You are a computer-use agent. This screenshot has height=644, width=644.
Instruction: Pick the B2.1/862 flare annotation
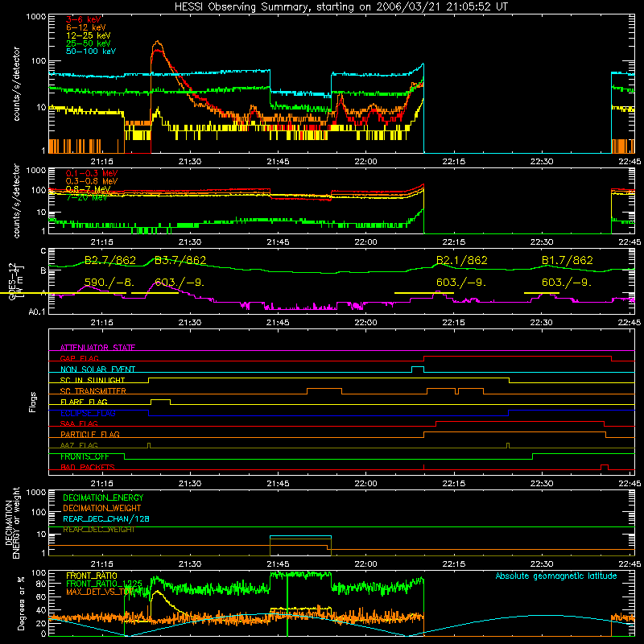point(461,260)
